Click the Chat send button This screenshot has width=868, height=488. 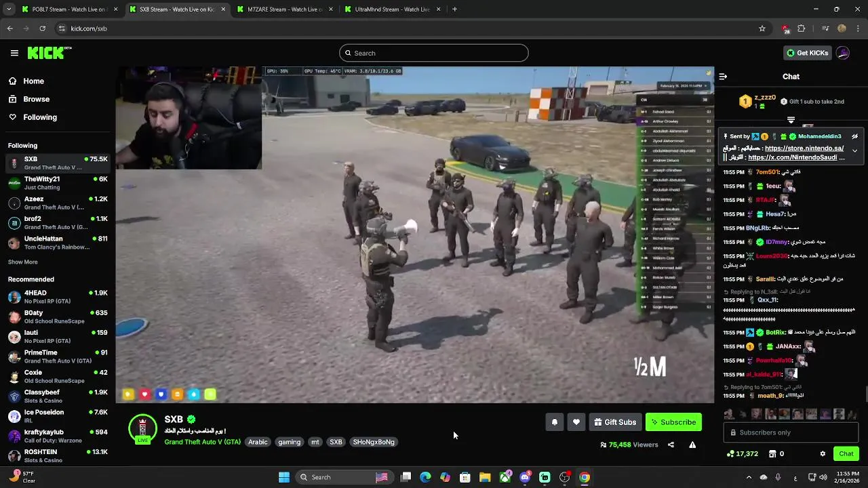(x=846, y=453)
